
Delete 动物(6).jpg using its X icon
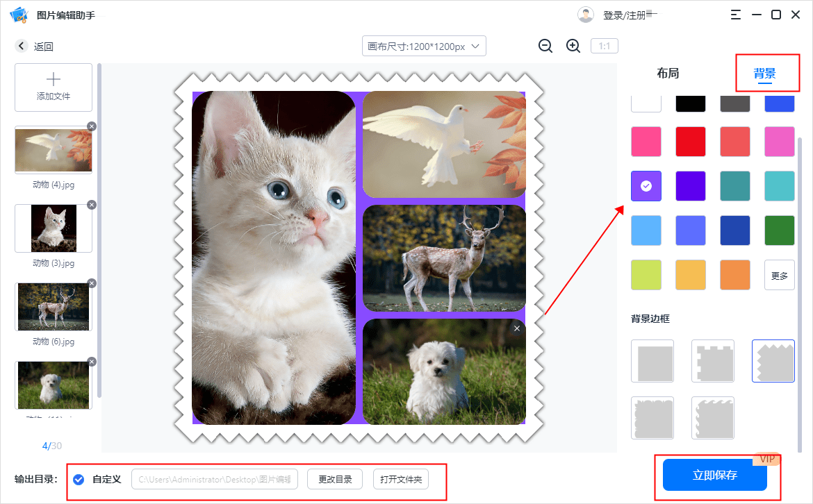(x=91, y=283)
